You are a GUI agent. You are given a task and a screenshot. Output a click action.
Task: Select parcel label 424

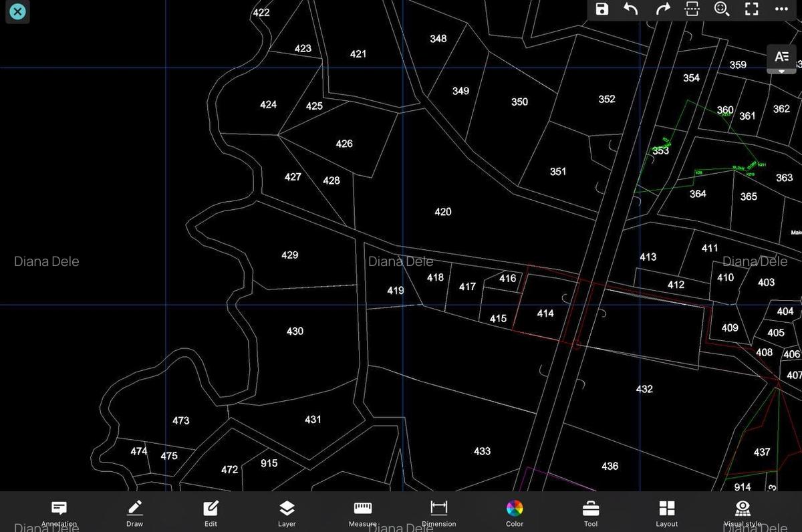tap(269, 105)
